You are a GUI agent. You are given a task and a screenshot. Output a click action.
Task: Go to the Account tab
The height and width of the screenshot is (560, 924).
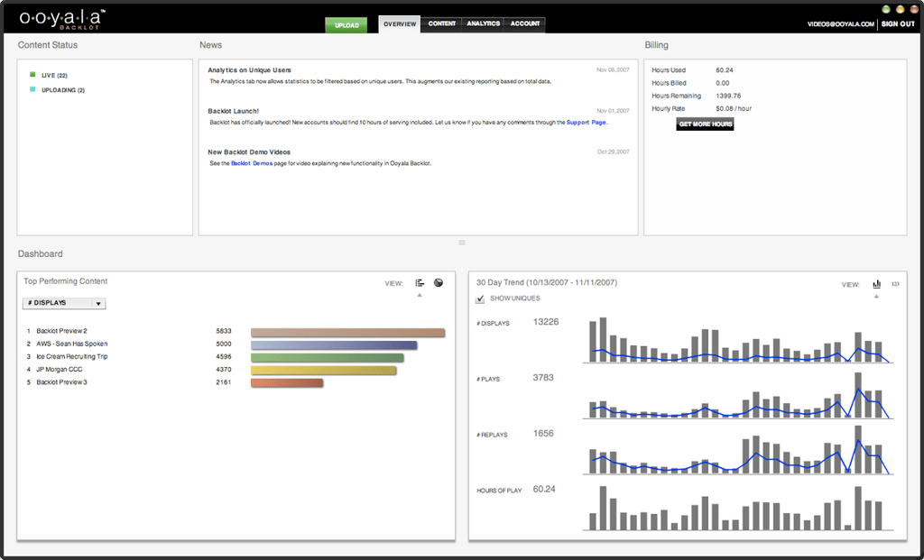pyautogui.click(x=525, y=23)
